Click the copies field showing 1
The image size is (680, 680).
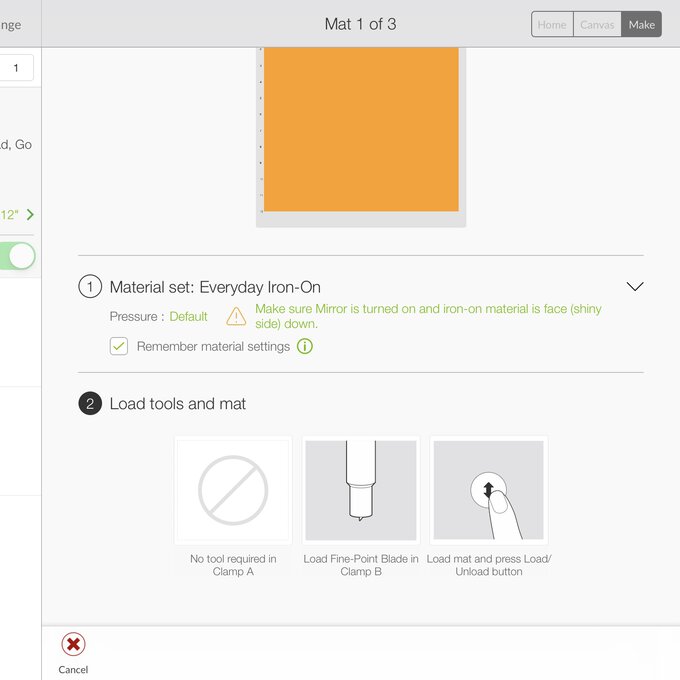(17, 68)
